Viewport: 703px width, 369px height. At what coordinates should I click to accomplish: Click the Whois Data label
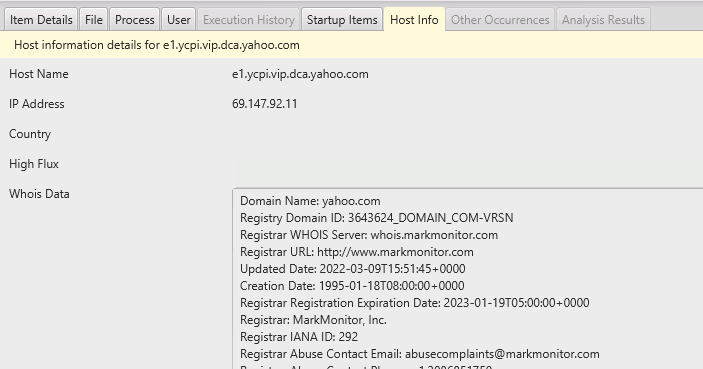pos(39,194)
